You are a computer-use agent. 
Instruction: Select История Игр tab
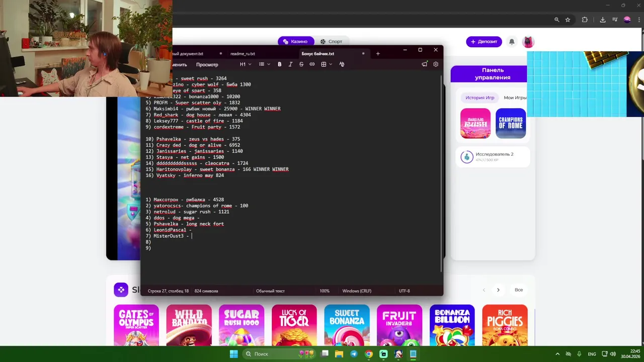tap(479, 98)
